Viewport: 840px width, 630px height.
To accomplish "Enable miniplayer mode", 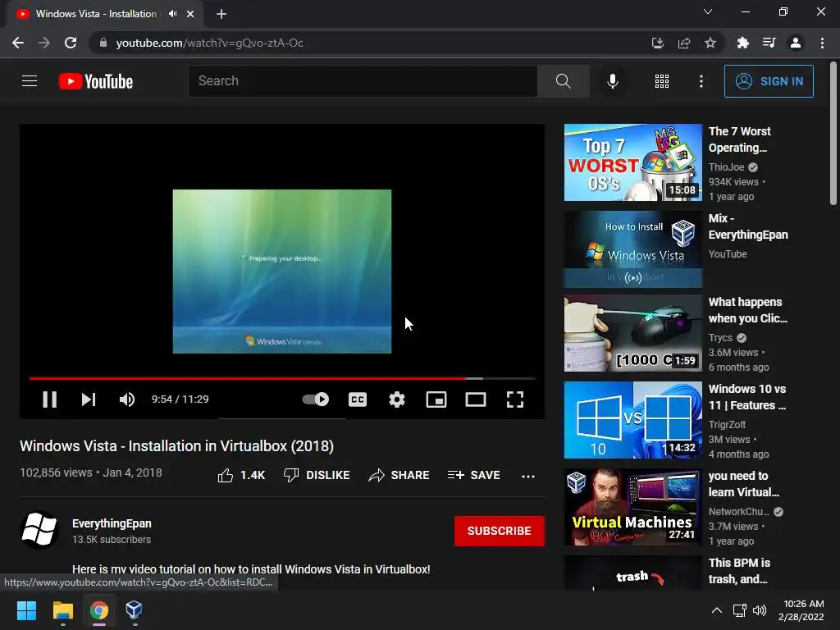I will click(436, 399).
